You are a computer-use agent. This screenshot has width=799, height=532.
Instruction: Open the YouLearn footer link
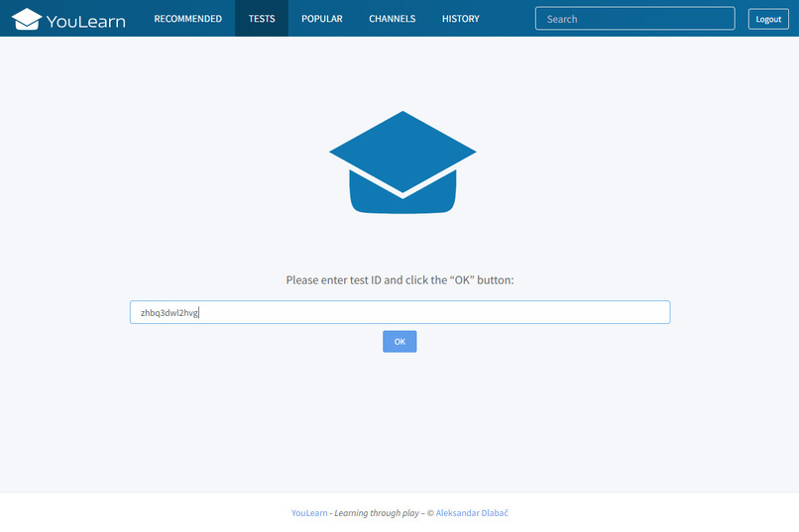coord(309,512)
